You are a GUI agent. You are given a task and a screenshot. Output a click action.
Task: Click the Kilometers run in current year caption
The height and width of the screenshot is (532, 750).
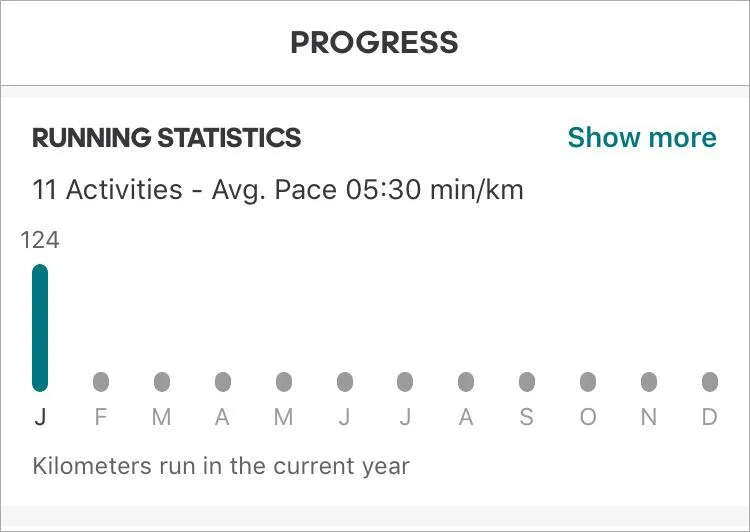pos(221,466)
